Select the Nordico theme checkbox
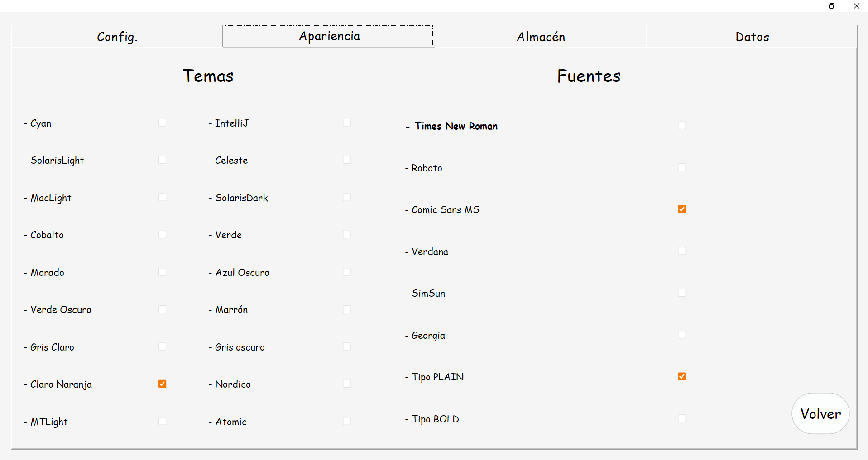868x460 pixels. pos(347,384)
